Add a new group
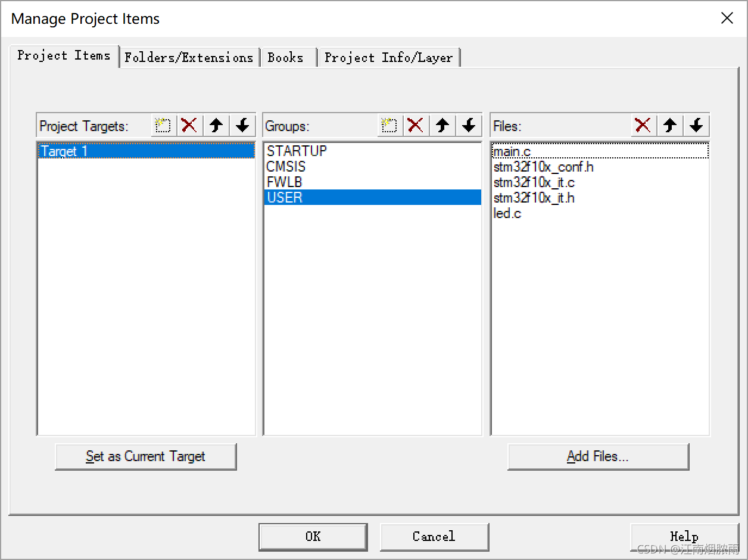Image resolution: width=748 pixels, height=560 pixels. [x=389, y=126]
